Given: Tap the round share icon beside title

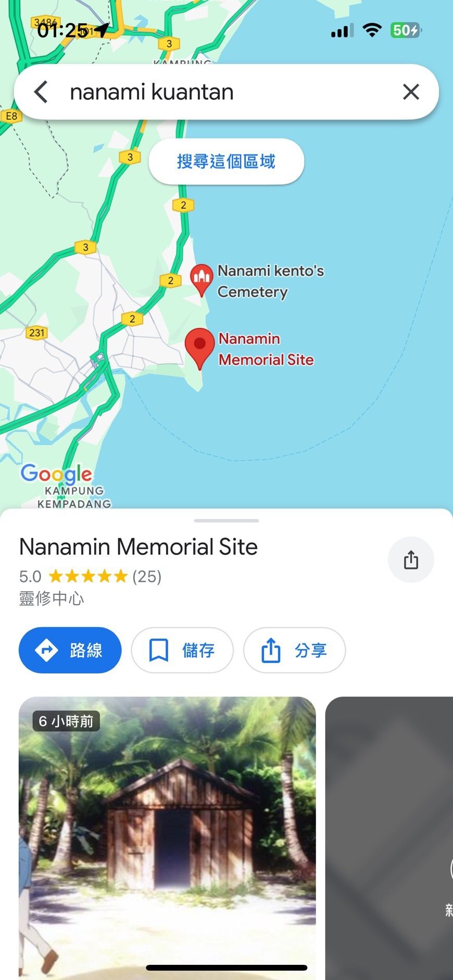Looking at the screenshot, I should (x=411, y=560).
